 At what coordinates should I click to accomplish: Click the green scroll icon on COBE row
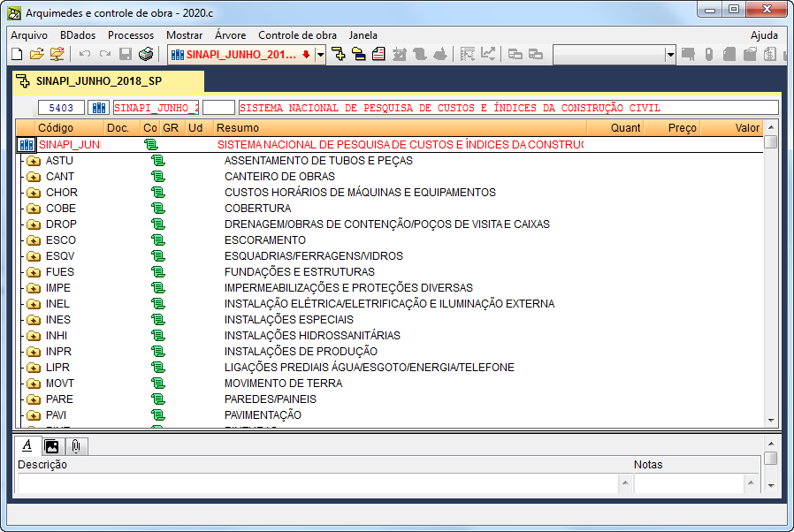[x=158, y=209]
